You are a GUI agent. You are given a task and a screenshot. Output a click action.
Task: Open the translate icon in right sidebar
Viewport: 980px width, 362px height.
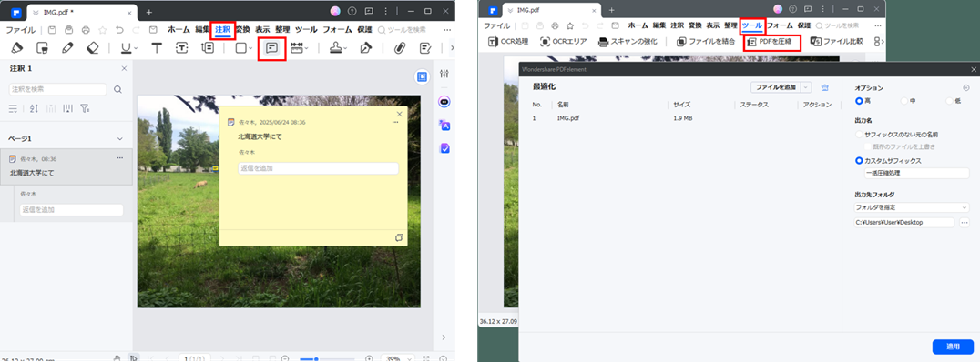444,126
